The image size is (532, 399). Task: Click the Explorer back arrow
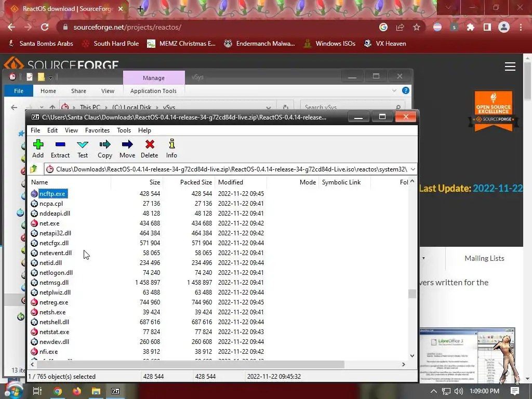pyautogui.click(x=14, y=108)
